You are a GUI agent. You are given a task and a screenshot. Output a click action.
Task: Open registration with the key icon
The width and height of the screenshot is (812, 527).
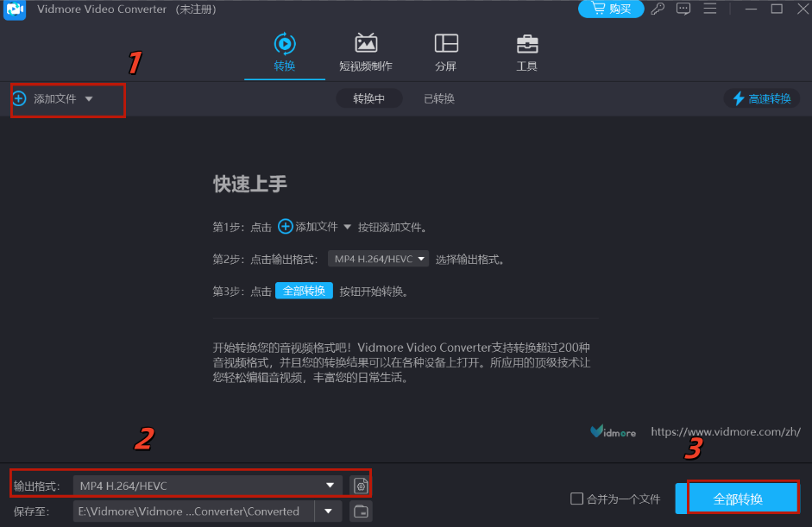657,9
